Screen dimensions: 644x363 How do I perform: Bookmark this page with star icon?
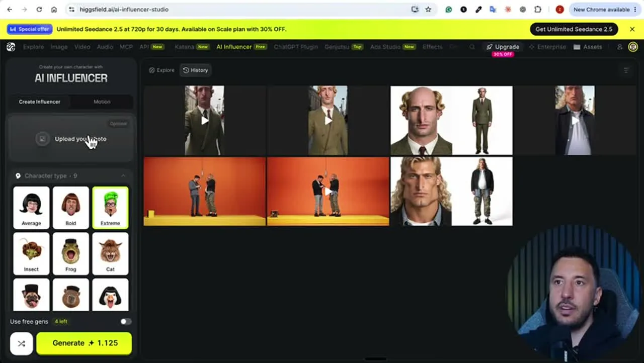click(x=428, y=10)
